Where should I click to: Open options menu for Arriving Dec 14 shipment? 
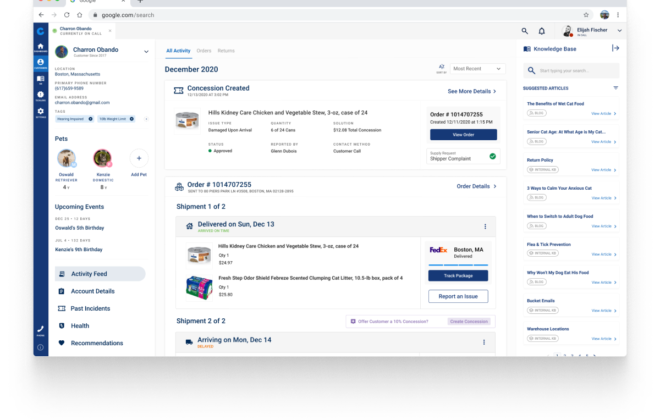click(x=484, y=342)
